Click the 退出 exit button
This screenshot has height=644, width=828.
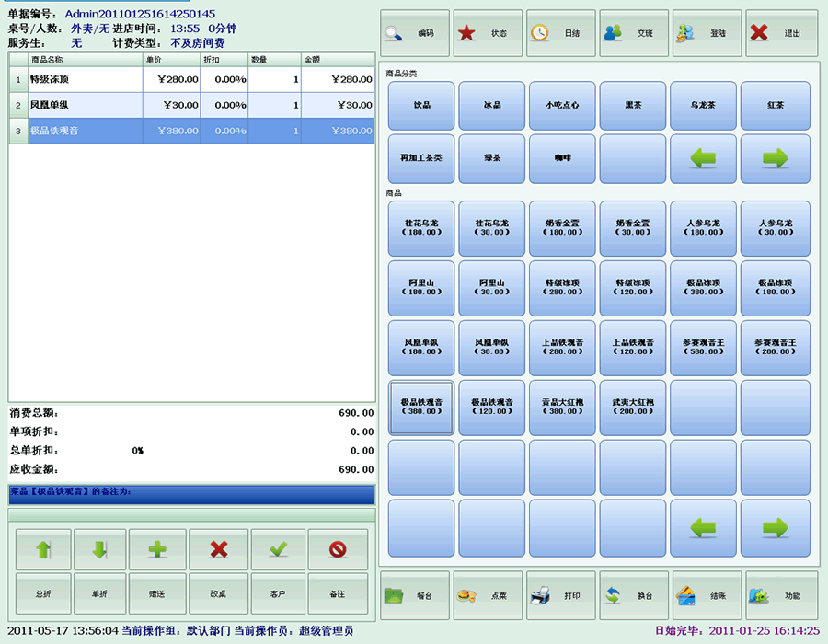coord(781,33)
